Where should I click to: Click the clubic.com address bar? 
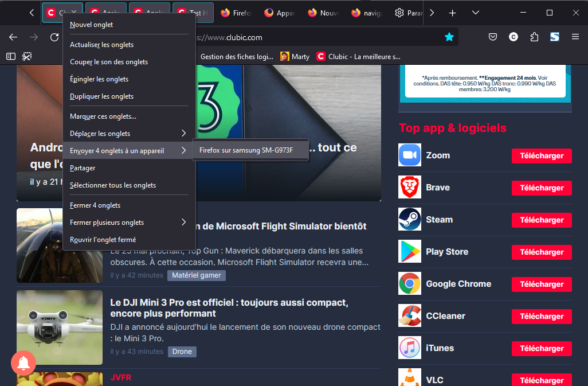coord(319,37)
